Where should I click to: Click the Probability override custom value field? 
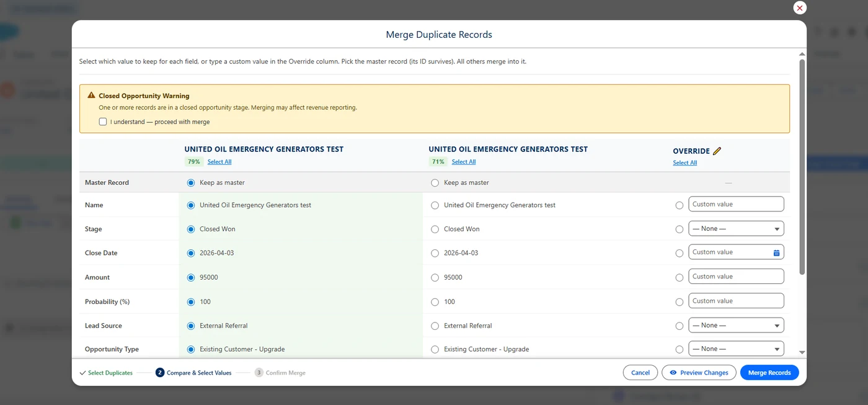(x=736, y=301)
